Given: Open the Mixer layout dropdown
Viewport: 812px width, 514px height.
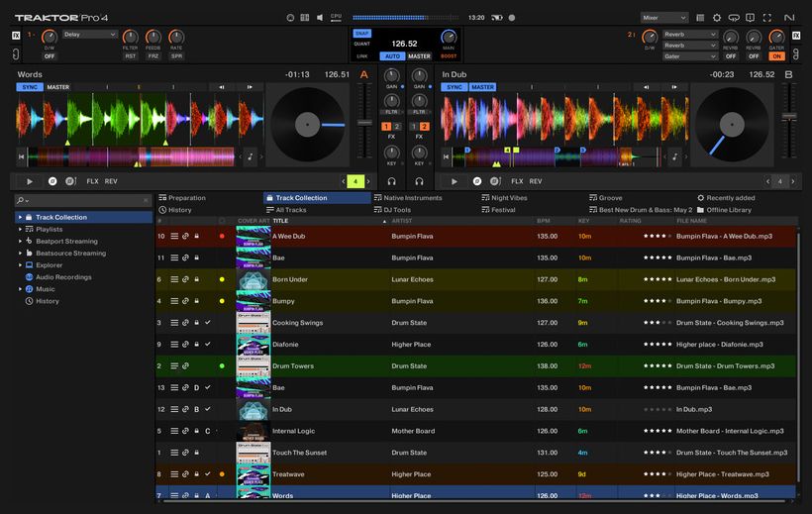Looking at the screenshot, I should tap(664, 18).
